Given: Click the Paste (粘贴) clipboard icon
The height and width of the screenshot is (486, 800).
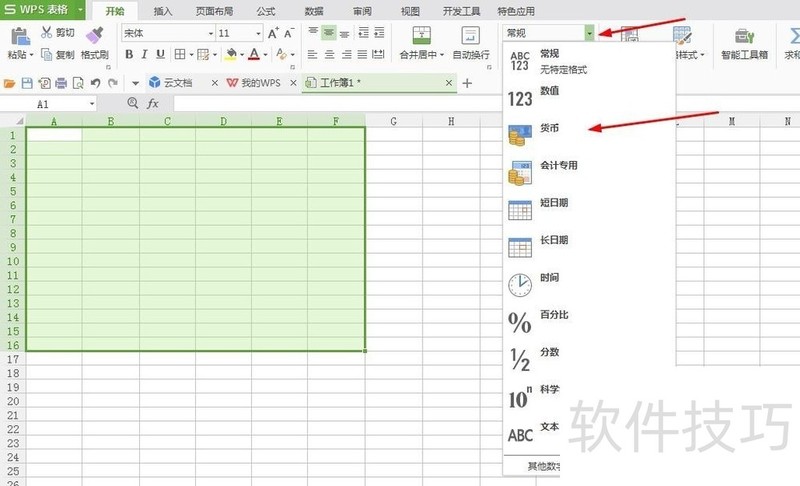Looking at the screenshot, I should 19,36.
